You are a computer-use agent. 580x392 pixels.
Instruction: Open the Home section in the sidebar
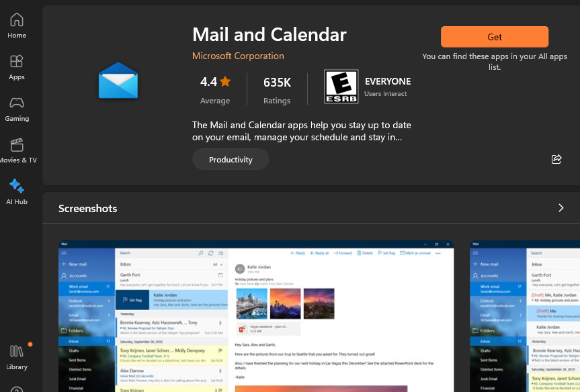16,25
